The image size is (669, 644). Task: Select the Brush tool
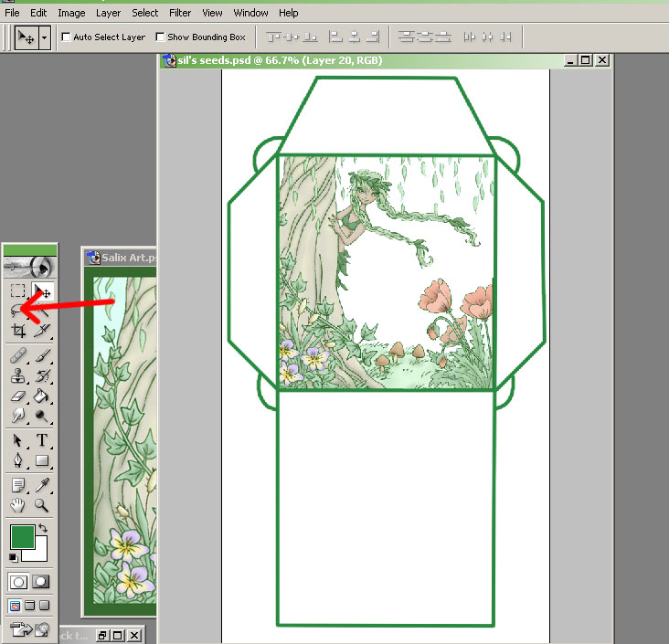(42, 355)
